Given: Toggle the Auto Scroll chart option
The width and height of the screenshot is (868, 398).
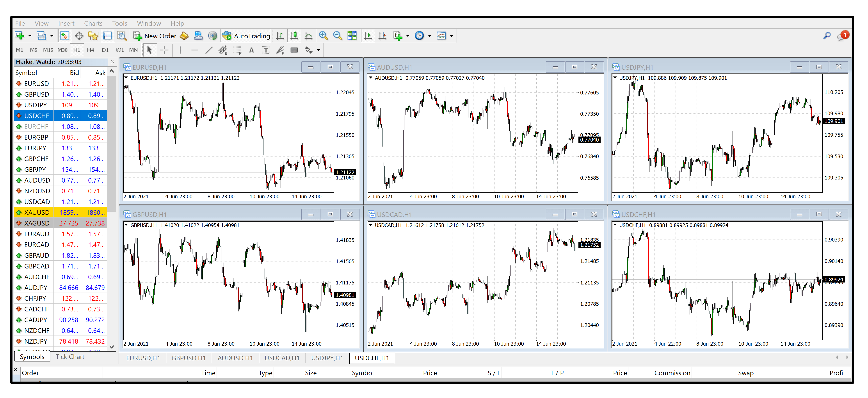Looking at the screenshot, I should point(368,36).
